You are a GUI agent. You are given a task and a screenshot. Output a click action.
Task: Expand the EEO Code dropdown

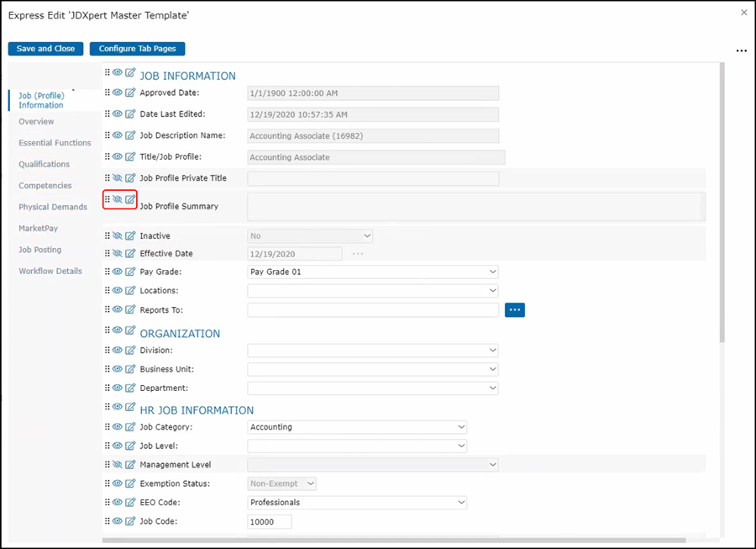pyautogui.click(x=460, y=503)
